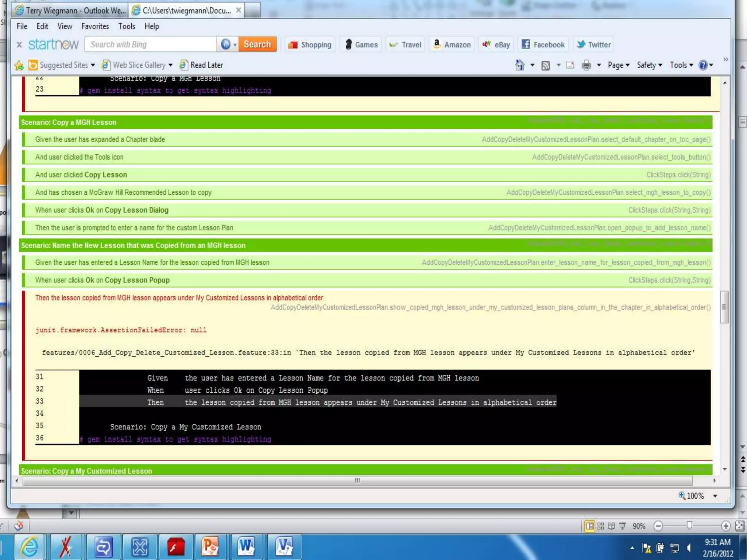The image size is (747, 560).
Task: Click the Read Mail envelope icon
Action: (x=570, y=66)
